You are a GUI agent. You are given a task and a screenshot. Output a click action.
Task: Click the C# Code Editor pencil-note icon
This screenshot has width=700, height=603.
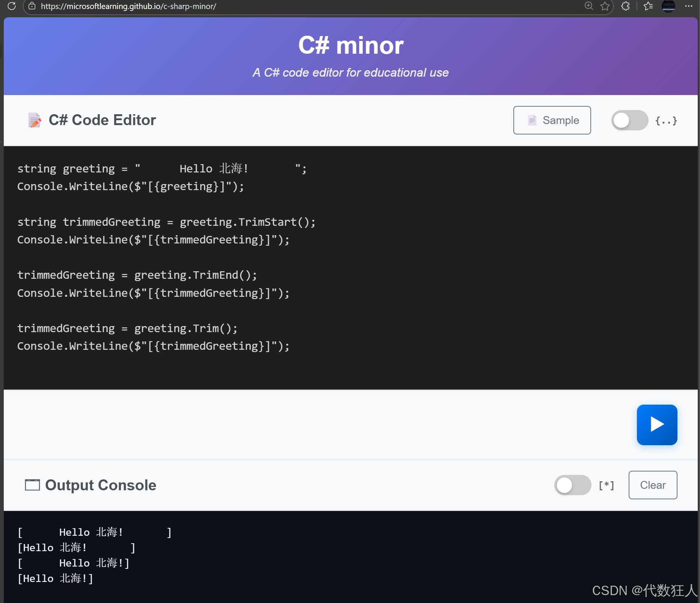tap(35, 120)
